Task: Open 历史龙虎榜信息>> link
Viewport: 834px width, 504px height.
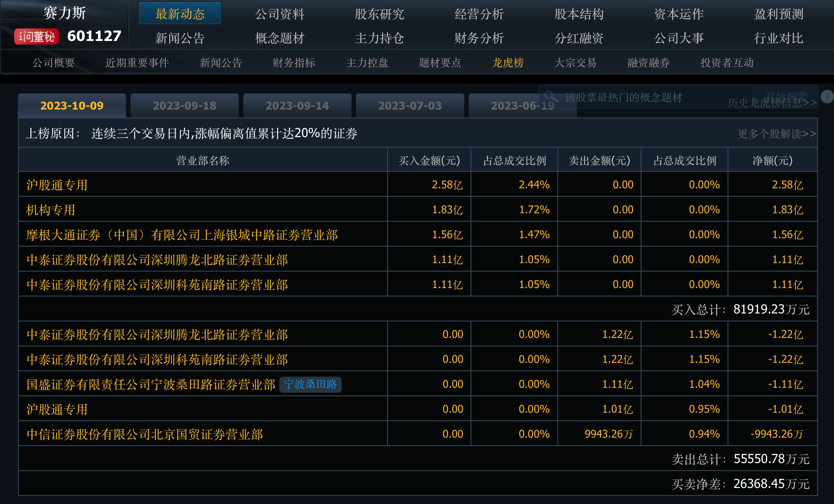Action: point(773,103)
